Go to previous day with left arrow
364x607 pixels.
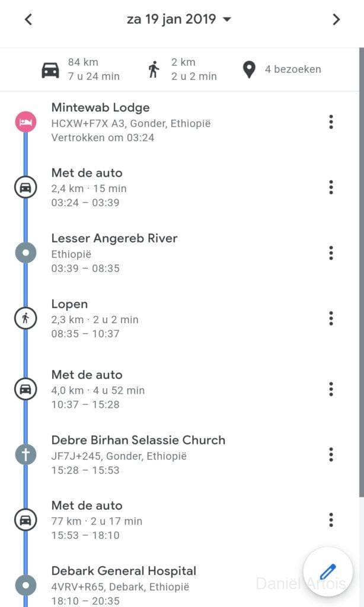coord(28,20)
